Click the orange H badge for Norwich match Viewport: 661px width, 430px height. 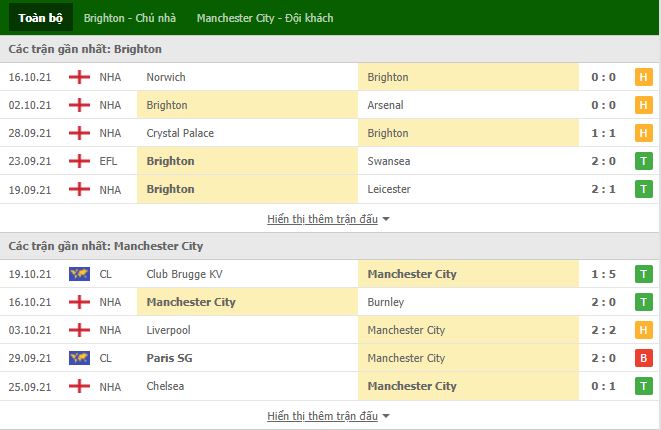[x=643, y=77]
